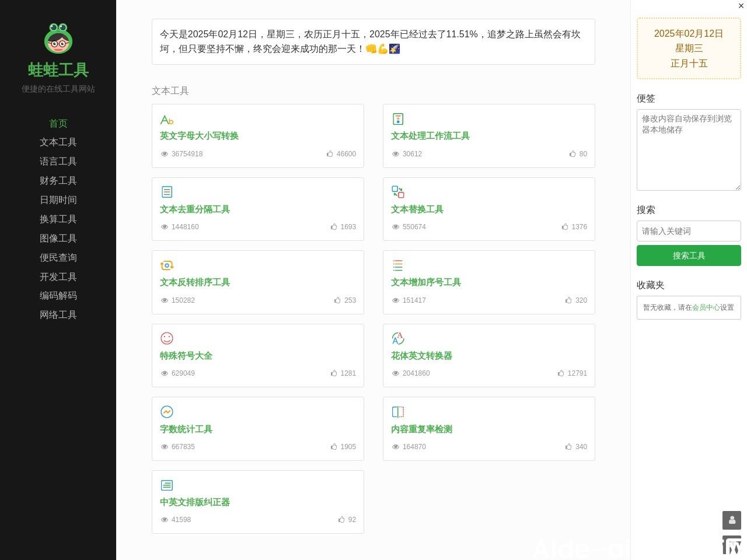Open 日期时间 sidebar menu
747x560 pixels.
[58, 200]
